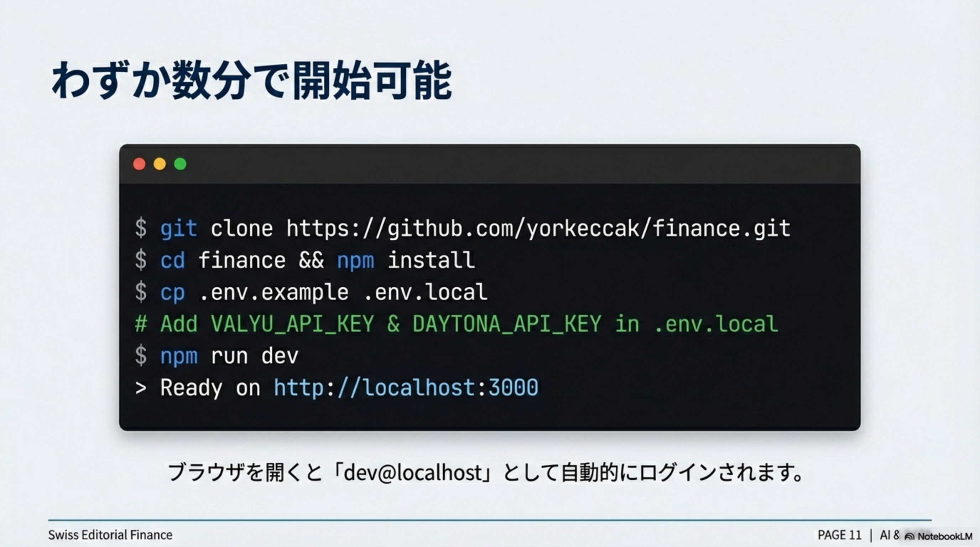Open the github.com/yorkeccak/finance.git URL
The width and height of the screenshot is (980, 547).
(x=538, y=229)
